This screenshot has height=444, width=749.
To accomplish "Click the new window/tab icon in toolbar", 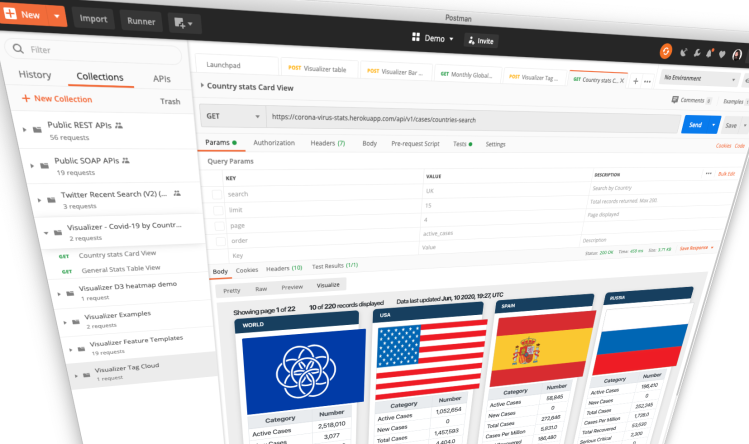I will 183,23.
